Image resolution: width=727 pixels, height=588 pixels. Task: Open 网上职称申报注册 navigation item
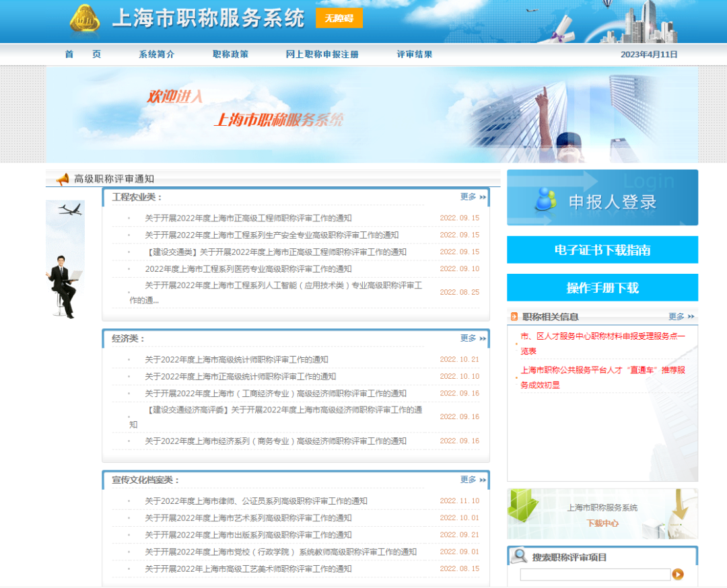tap(322, 54)
